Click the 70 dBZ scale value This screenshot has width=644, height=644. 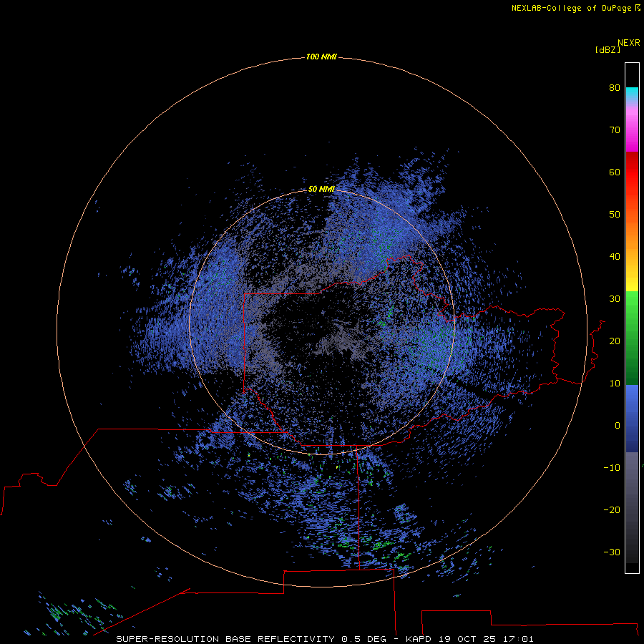click(615, 130)
